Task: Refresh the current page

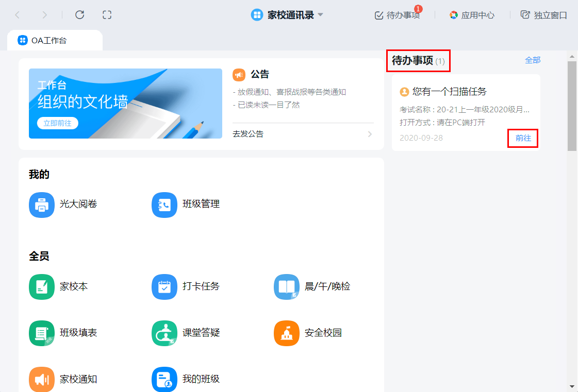Action: [79, 14]
